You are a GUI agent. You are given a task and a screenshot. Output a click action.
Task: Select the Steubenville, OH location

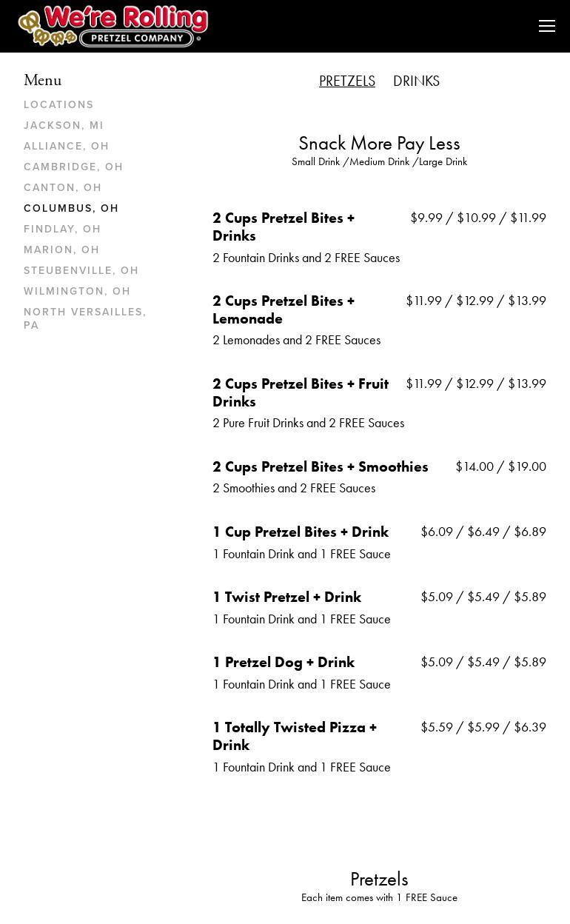tap(81, 271)
